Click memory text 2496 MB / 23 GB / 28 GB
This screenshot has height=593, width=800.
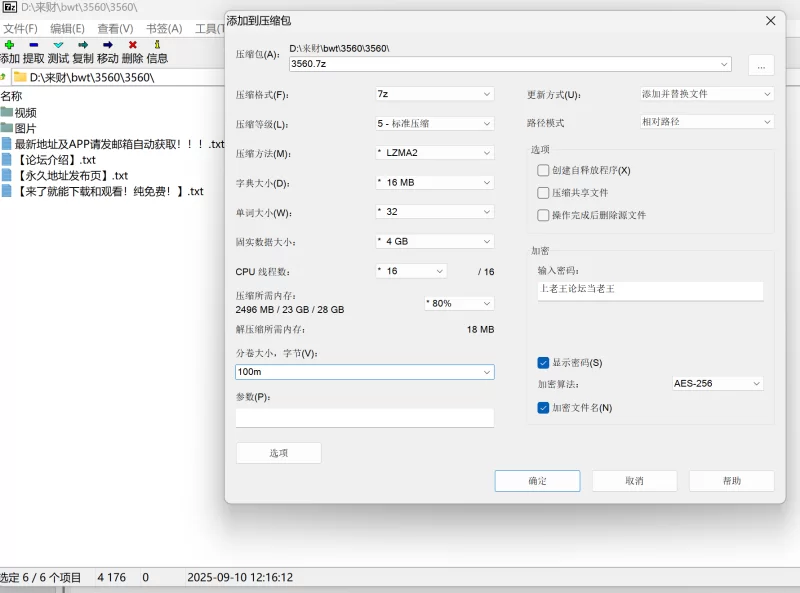290,309
